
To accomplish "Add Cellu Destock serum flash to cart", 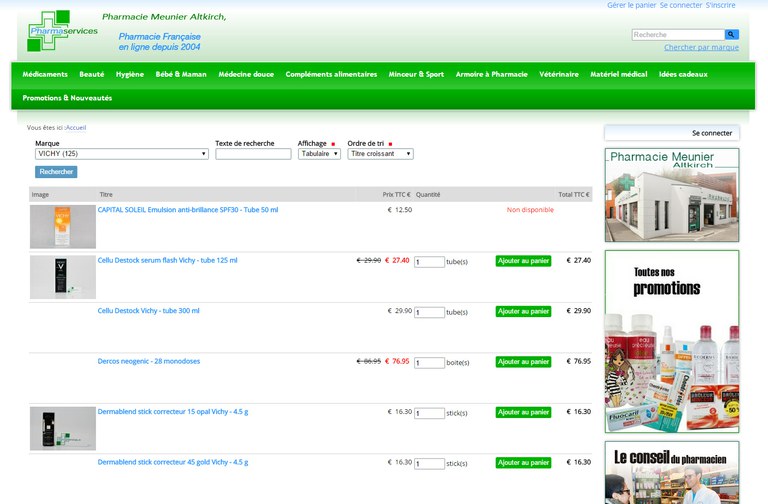I will [x=523, y=261].
